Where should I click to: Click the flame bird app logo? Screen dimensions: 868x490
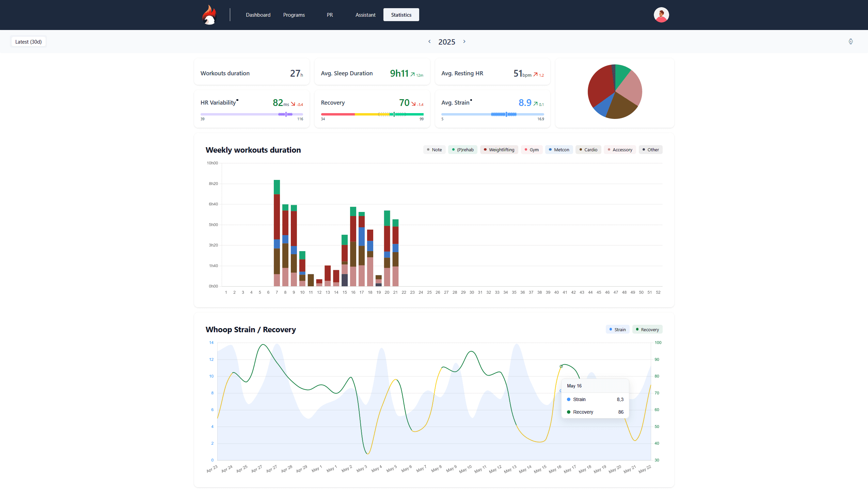pyautogui.click(x=209, y=15)
